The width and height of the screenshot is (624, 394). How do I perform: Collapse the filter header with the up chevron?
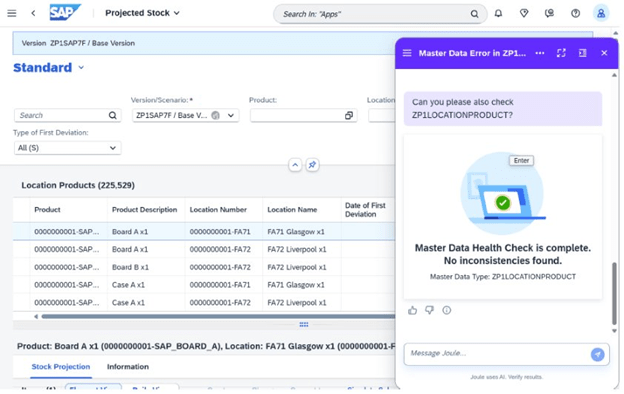tap(295, 165)
